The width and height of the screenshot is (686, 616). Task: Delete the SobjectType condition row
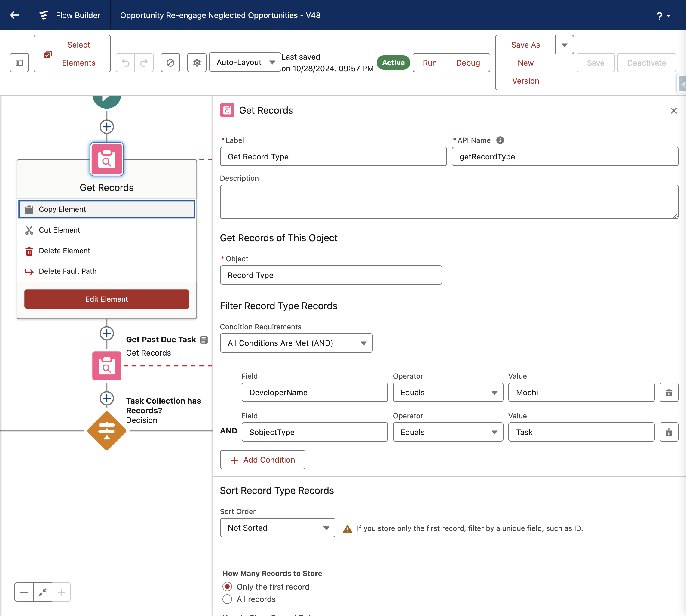click(x=669, y=432)
